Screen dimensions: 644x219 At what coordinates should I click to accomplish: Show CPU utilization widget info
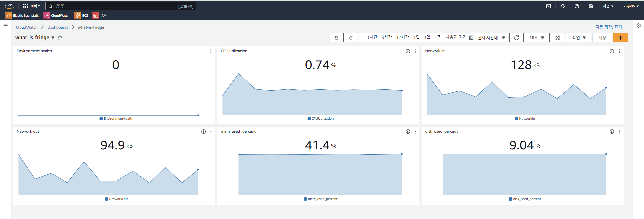tap(408, 51)
